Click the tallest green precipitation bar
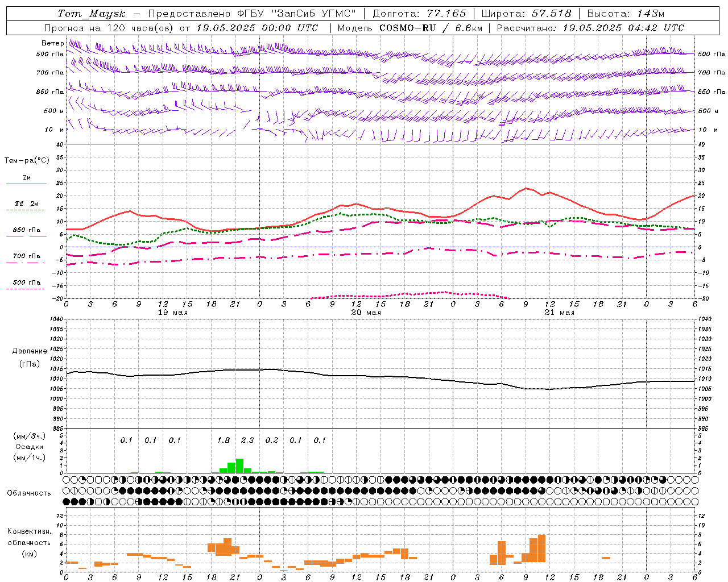Image resolution: width=728 pixels, height=582 pixels. [x=239, y=465]
